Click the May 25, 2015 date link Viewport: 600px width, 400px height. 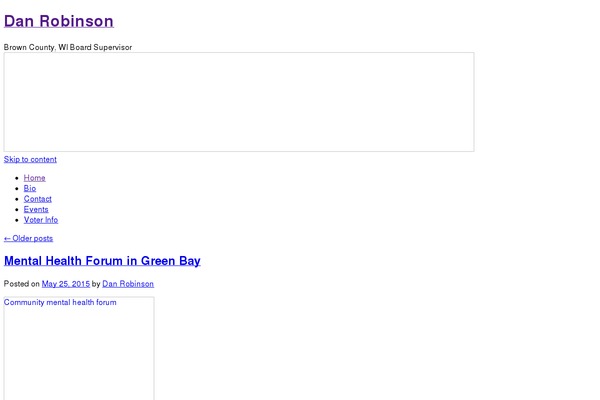(66, 284)
